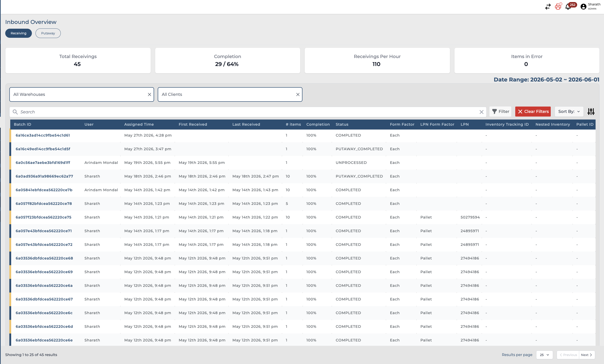Click the Assigned Time column header
The width and height of the screenshot is (604, 364).
click(x=139, y=124)
